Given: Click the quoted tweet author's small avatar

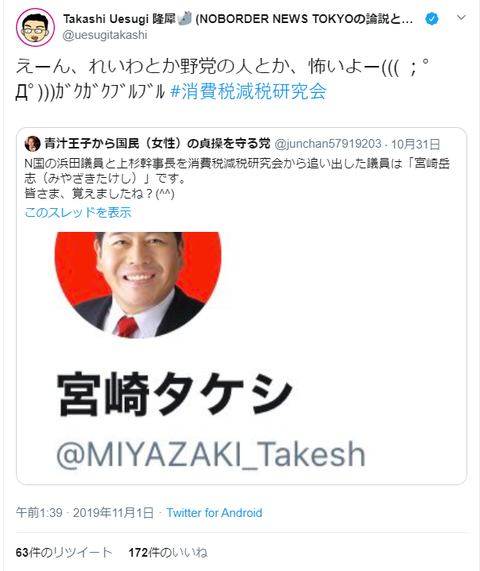Looking at the screenshot, I should pos(32,143).
